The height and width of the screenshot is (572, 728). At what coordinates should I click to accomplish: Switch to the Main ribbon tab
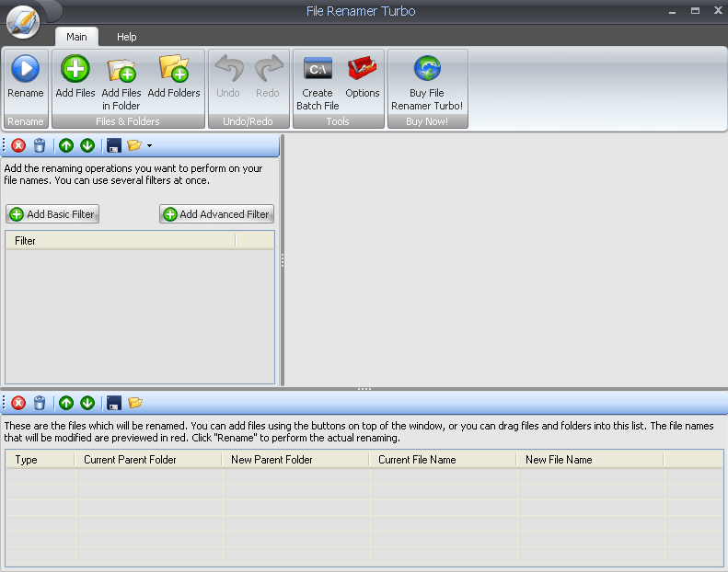coord(76,37)
